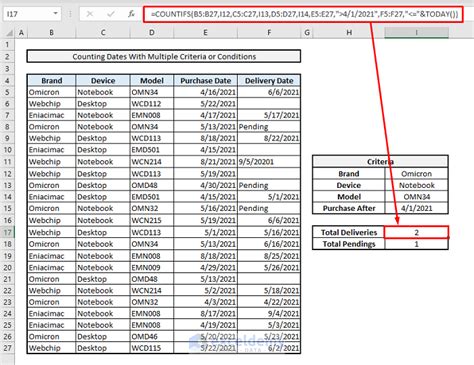Click the title cell Counting Dates

164,57
